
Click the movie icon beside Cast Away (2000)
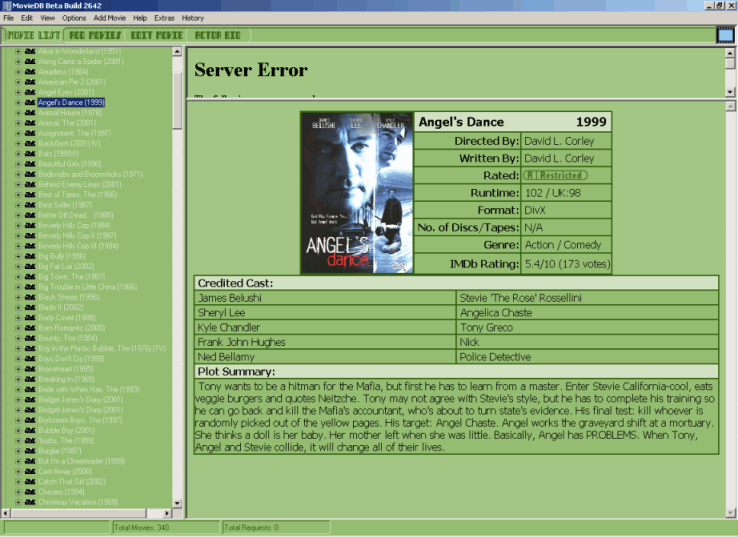[x=30, y=471]
